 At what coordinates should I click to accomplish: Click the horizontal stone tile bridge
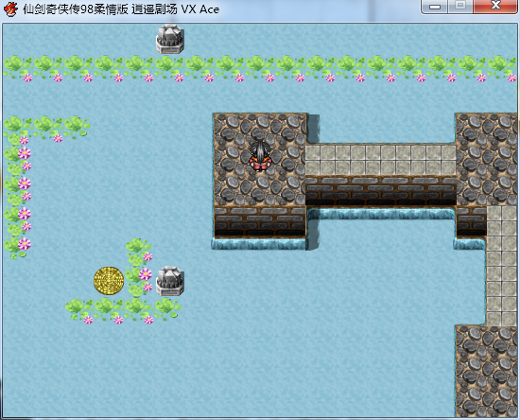click(380, 160)
